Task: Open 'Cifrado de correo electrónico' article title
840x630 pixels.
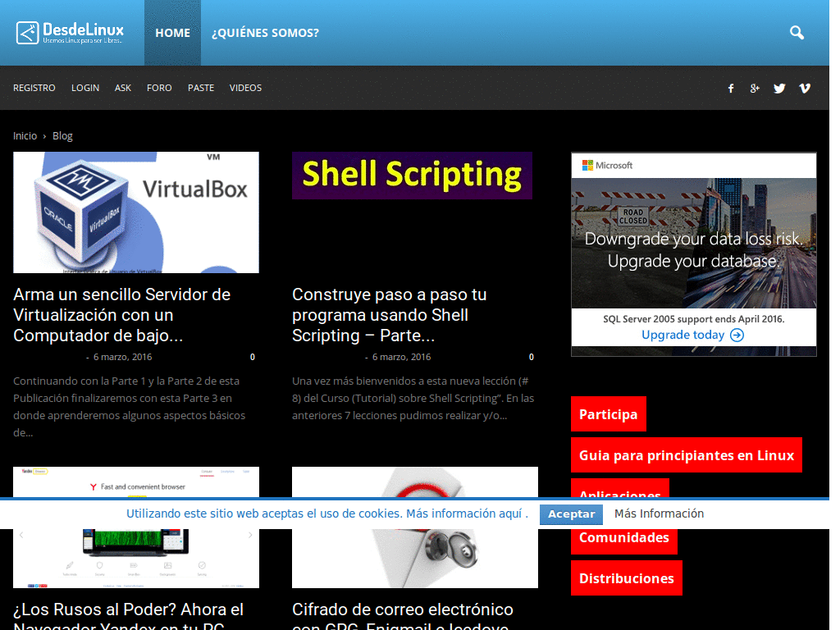Action: 403,615
